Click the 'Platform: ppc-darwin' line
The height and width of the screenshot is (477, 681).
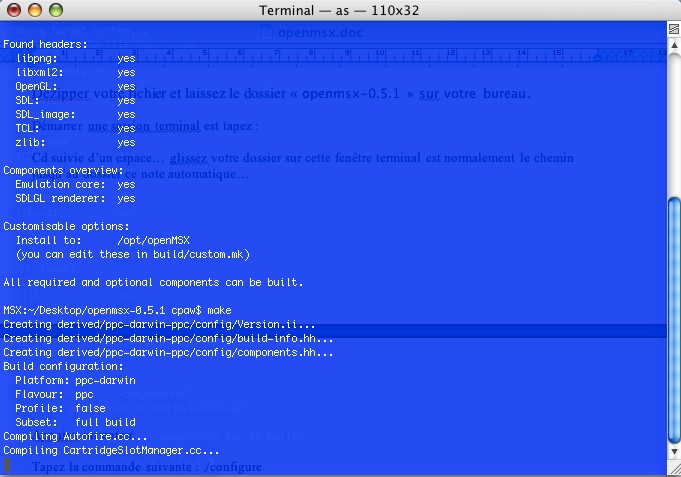pos(76,380)
